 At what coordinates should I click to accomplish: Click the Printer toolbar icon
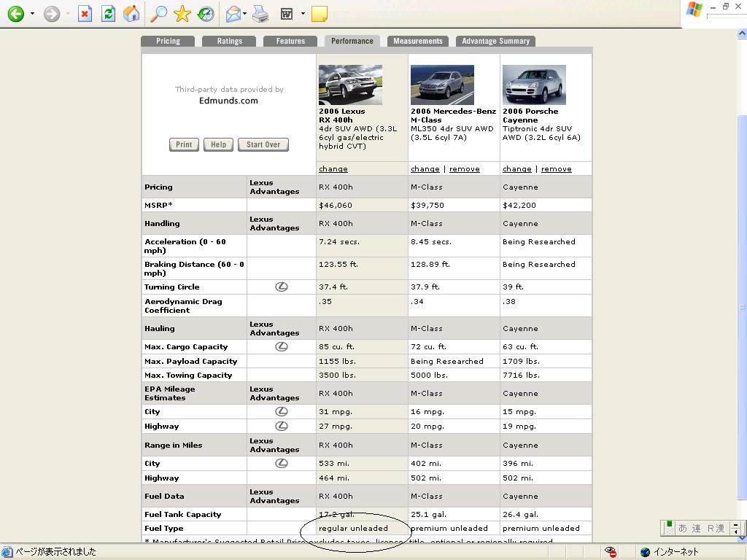click(x=260, y=14)
